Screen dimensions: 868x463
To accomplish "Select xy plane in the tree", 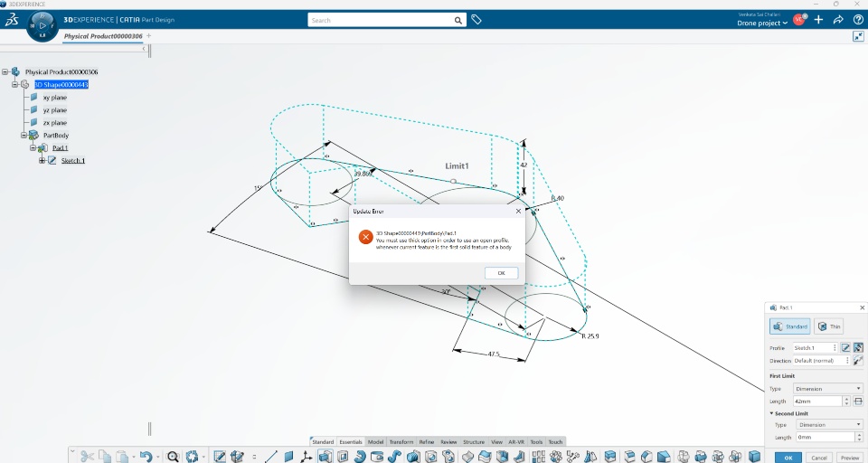I will tap(55, 98).
